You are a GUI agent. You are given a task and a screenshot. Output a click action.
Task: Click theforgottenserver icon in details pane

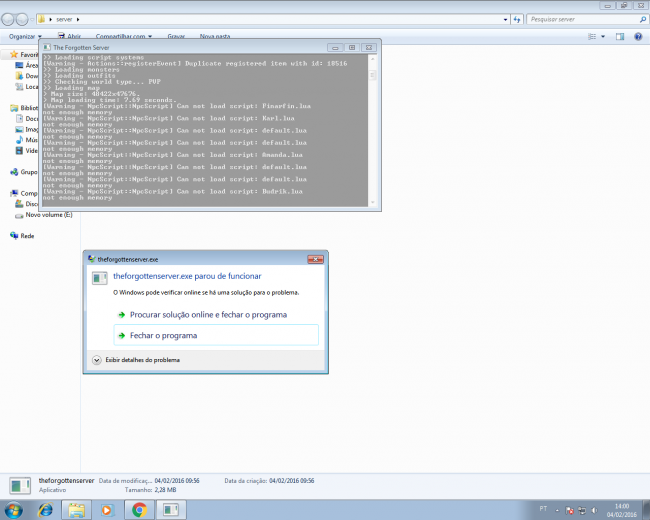(20, 485)
